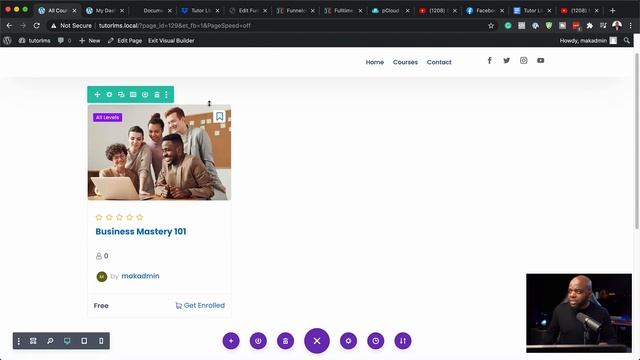Duplicate section via green toolbar icon
The image size is (640, 360).
(121, 94)
